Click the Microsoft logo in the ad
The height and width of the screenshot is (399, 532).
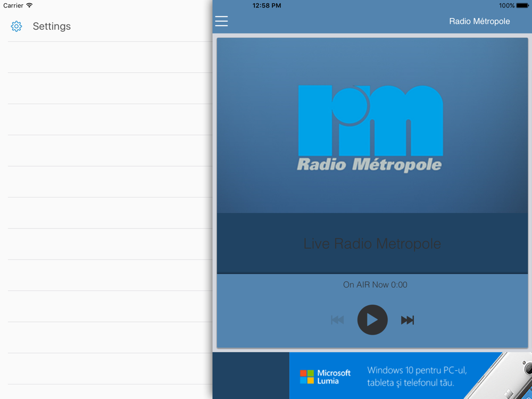click(x=307, y=377)
